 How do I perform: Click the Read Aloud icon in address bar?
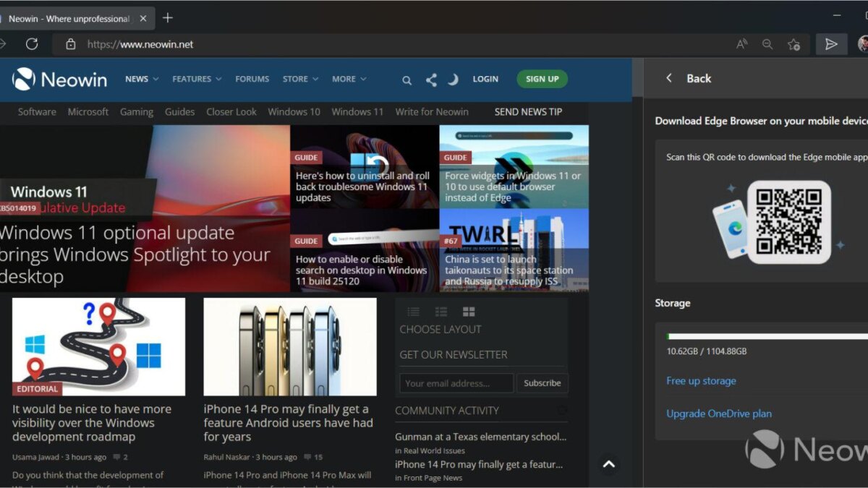click(x=741, y=44)
